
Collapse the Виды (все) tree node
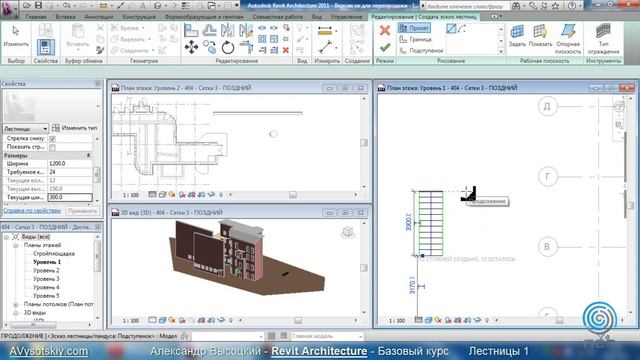pos(7,237)
